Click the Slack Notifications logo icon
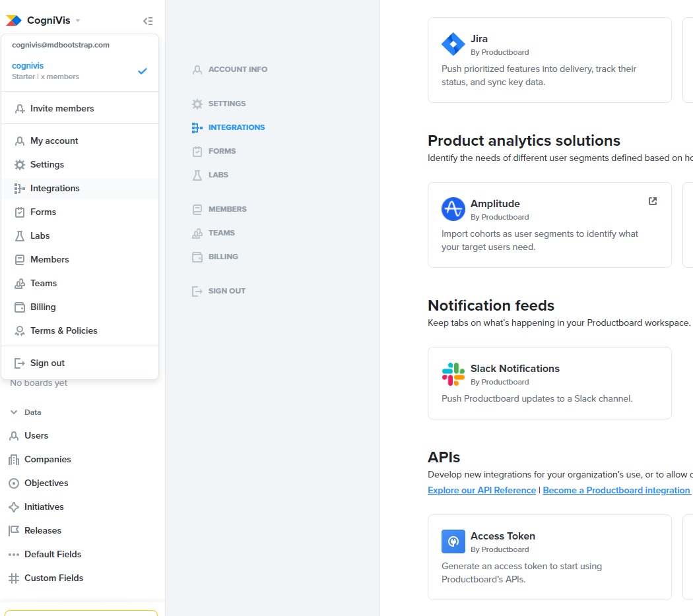Screen dimensions: 693x616 pos(453,375)
